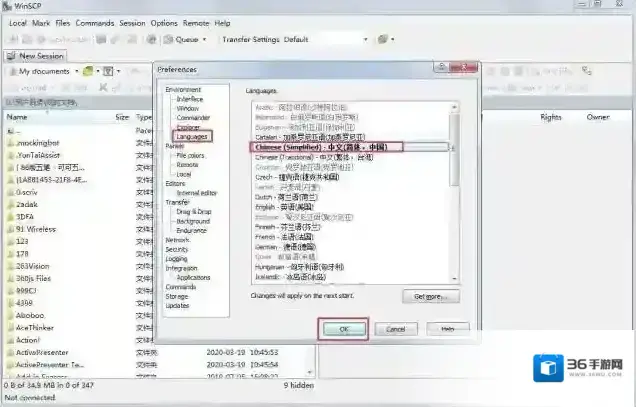Select File colors under Panels
Viewport: 636px width, 407px height.
coord(190,156)
